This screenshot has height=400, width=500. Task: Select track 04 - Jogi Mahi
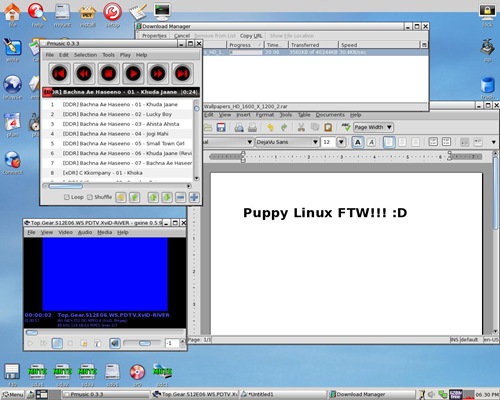(117, 134)
